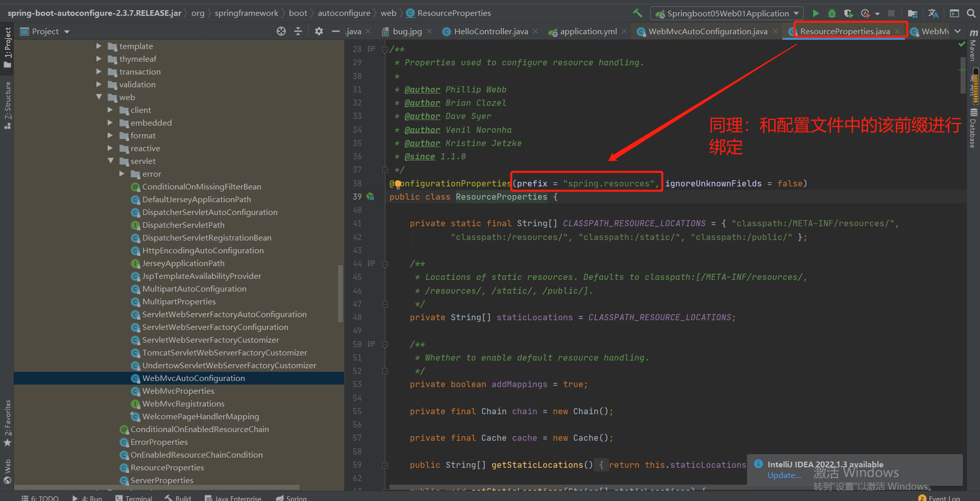The width and height of the screenshot is (980, 501).
Task: Expand the error folder
Action: point(122,174)
